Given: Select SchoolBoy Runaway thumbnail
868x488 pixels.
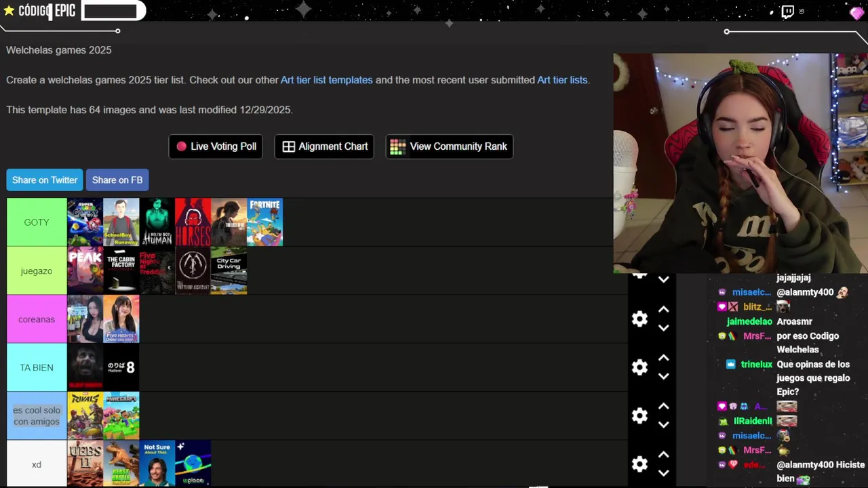Looking at the screenshot, I should 121,222.
